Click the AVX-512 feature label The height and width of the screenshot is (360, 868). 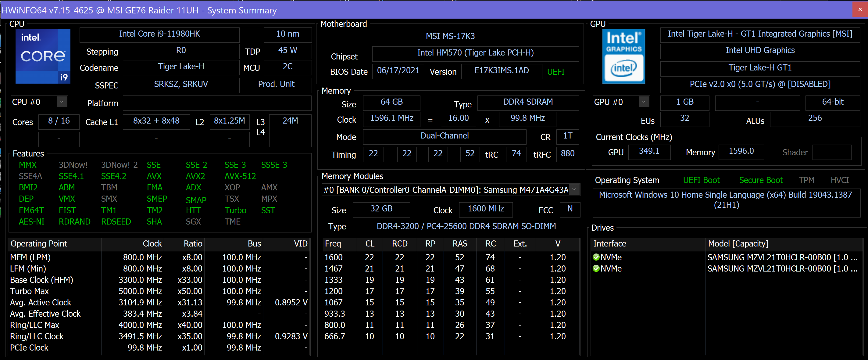240,176
